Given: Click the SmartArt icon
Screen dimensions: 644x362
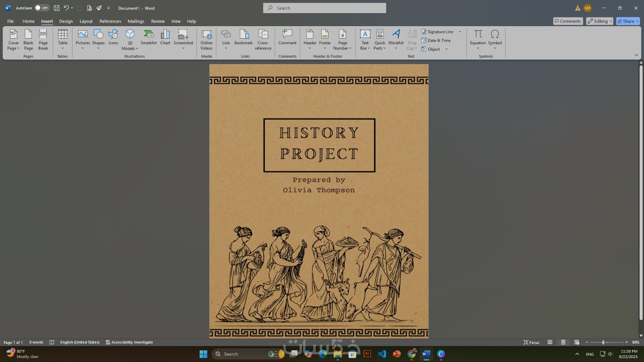Looking at the screenshot, I should click(x=149, y=37).
